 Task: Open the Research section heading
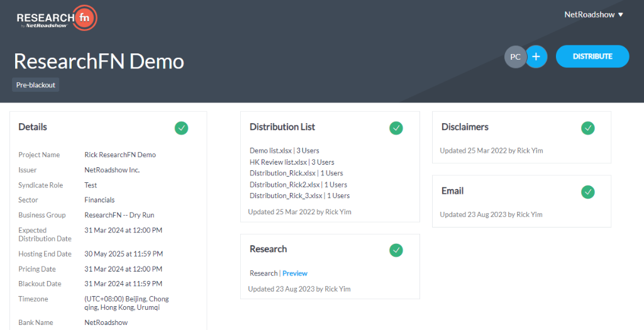coord(268,249)
